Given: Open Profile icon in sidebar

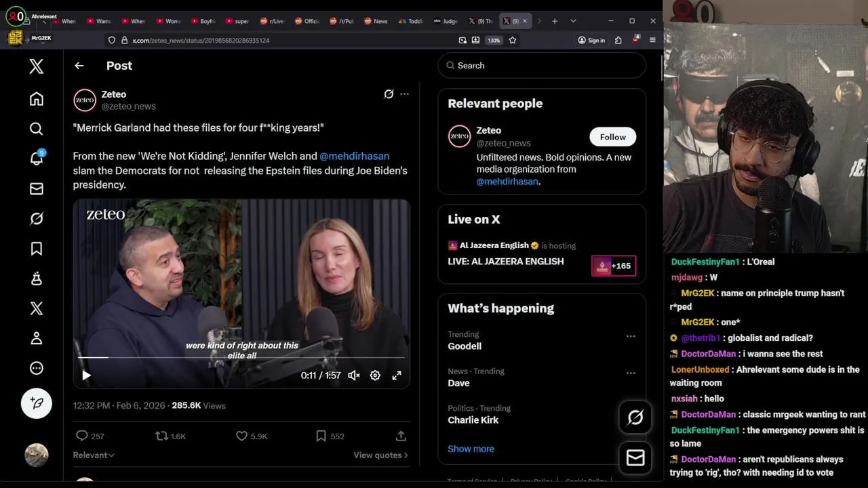Looking at the screenshot, I should (37, 338).
